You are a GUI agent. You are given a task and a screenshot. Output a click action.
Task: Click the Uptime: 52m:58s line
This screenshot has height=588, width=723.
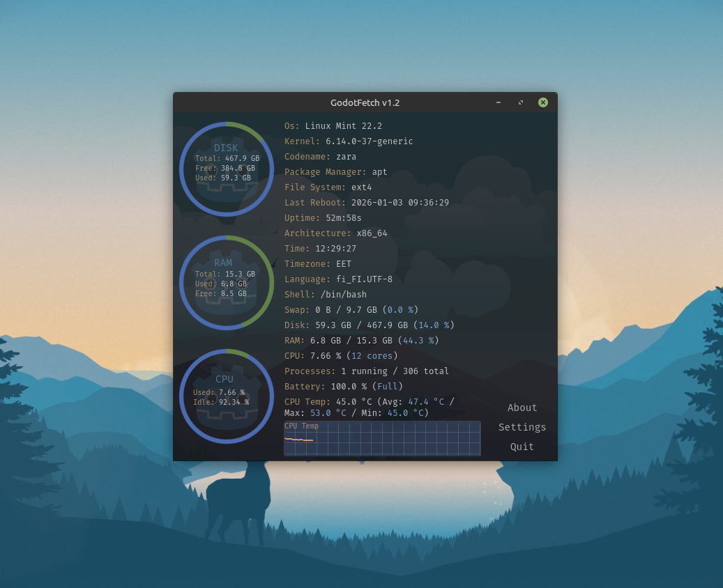click(x=323, y=217)
